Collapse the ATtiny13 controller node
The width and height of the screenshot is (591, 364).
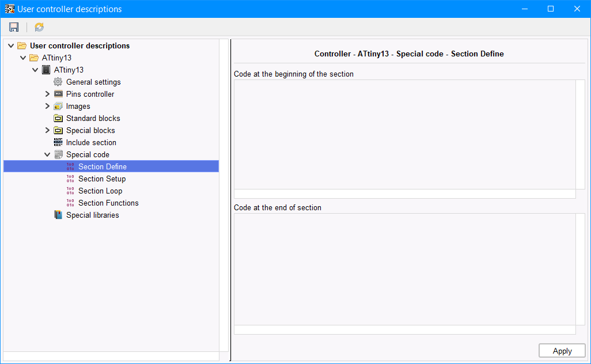click(x=35, y=70)
